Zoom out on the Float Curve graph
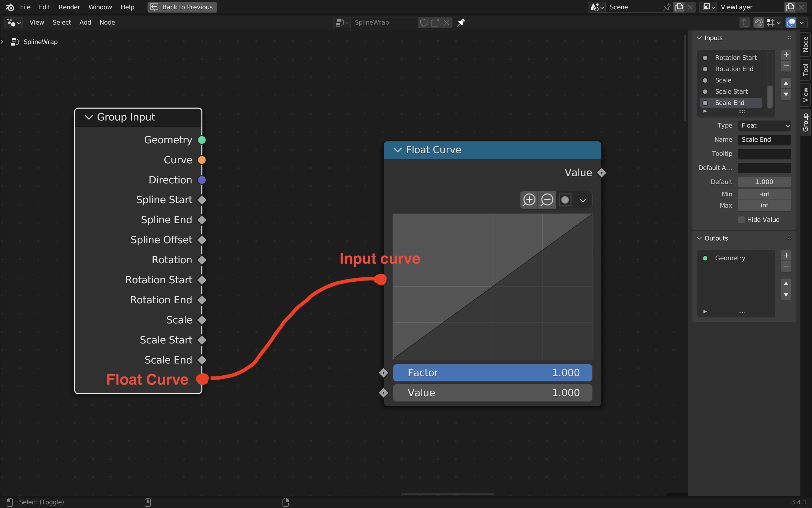The height and width of the screenshot is (508, 812). (x=547, y=200)
